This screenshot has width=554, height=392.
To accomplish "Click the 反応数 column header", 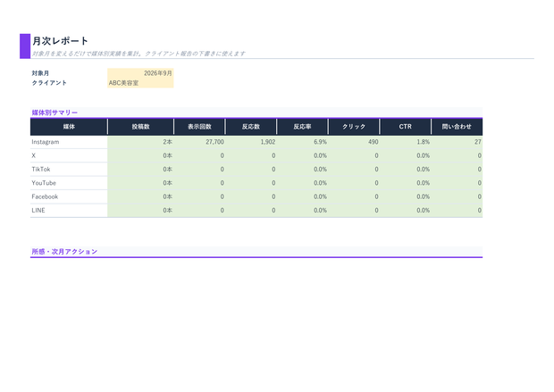I will click(251, 127).
